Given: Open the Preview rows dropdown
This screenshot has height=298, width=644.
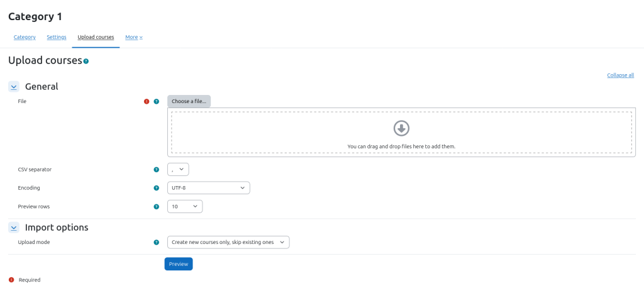Looking at the screenshot, I should [185, 207].
